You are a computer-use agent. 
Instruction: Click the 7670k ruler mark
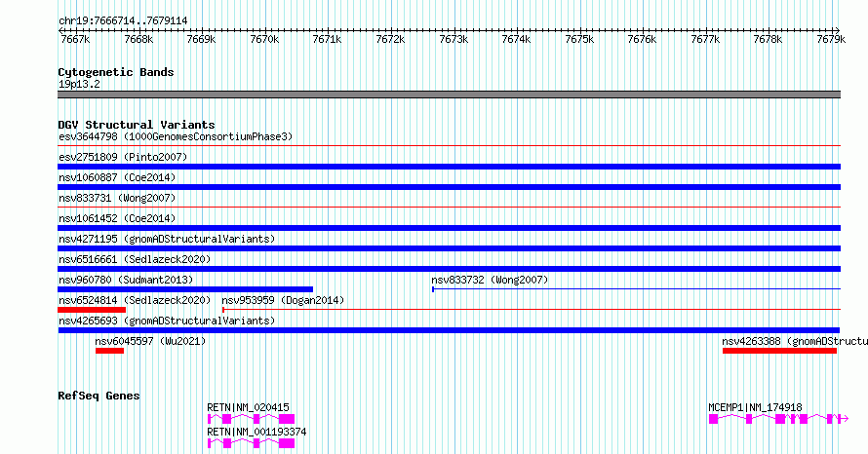(264, 39)
